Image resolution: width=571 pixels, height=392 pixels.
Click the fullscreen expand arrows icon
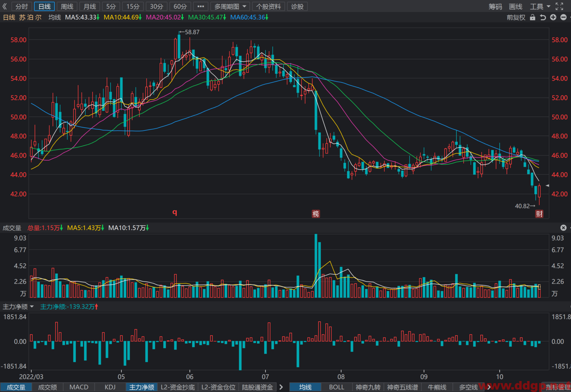pos(559,6)
